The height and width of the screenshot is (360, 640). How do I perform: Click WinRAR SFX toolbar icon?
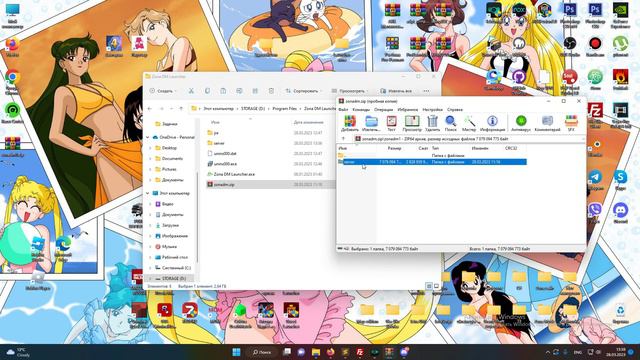(571, 123)
